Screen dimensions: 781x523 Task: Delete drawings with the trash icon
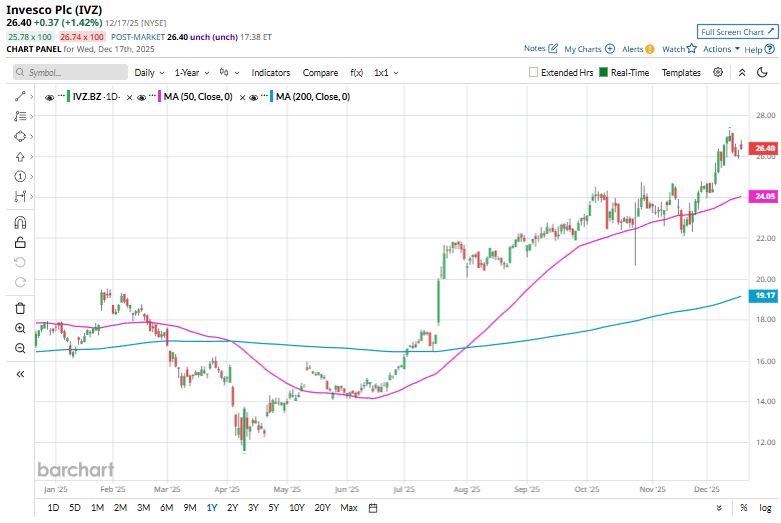point(20,308)
